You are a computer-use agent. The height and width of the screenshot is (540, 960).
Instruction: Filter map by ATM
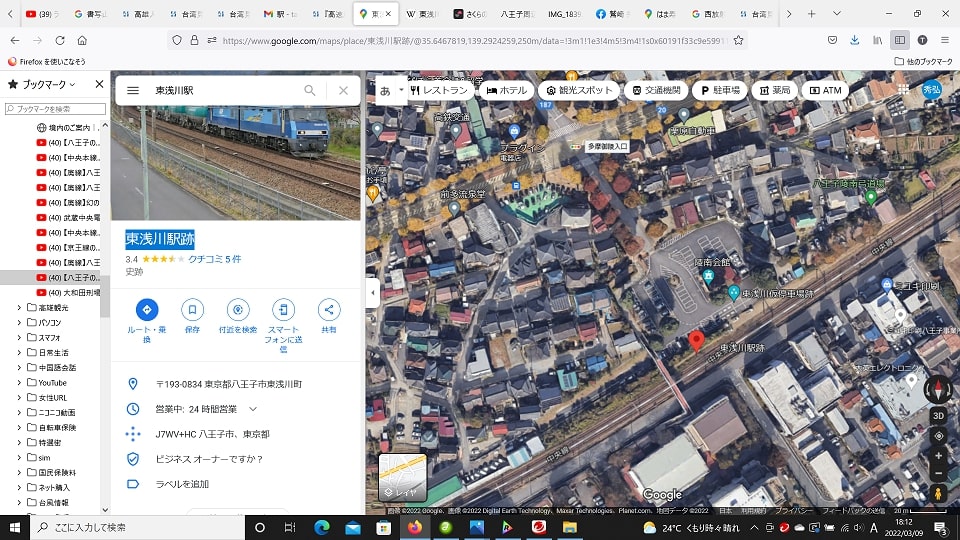(x=825, y=90)
